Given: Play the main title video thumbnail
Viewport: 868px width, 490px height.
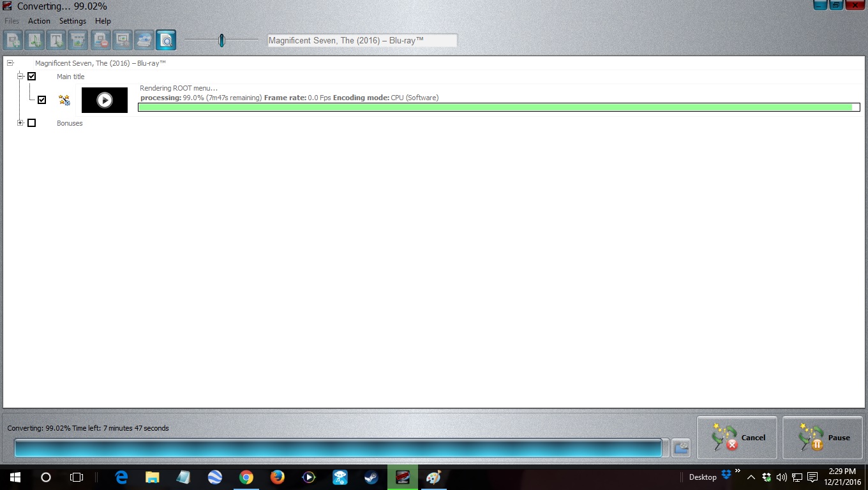Looking at the screenshot, I should pyautogui.click(x=105, y=100).
